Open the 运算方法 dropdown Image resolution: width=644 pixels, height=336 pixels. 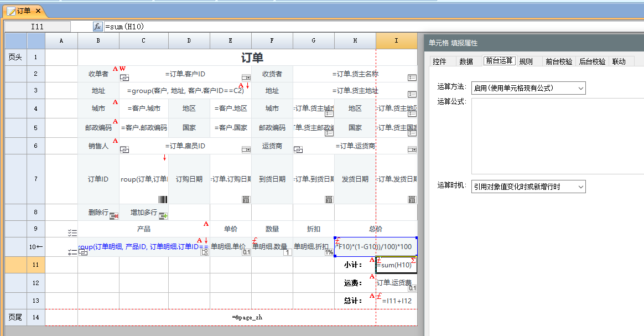point(528,88)
